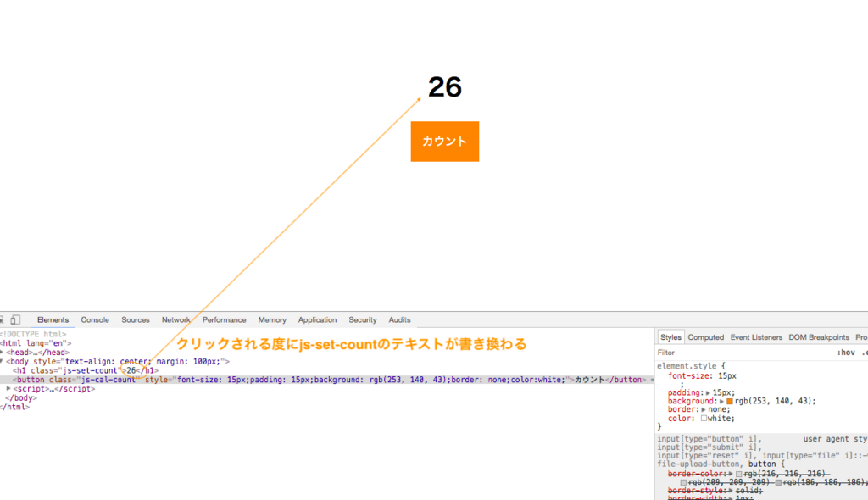Expand the border shorthand property
This screenshot has width=868, height=500.
pos(704,409)
